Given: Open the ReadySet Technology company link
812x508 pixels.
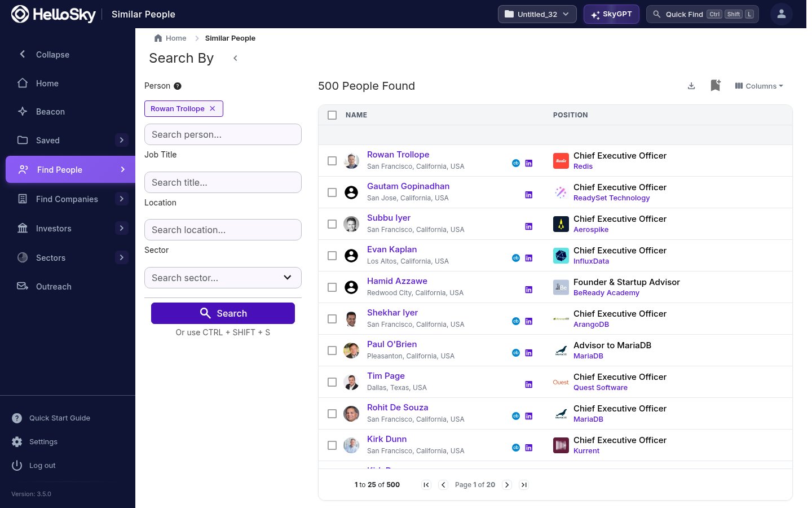Looking at the screenshot, I should pos(611,198).
